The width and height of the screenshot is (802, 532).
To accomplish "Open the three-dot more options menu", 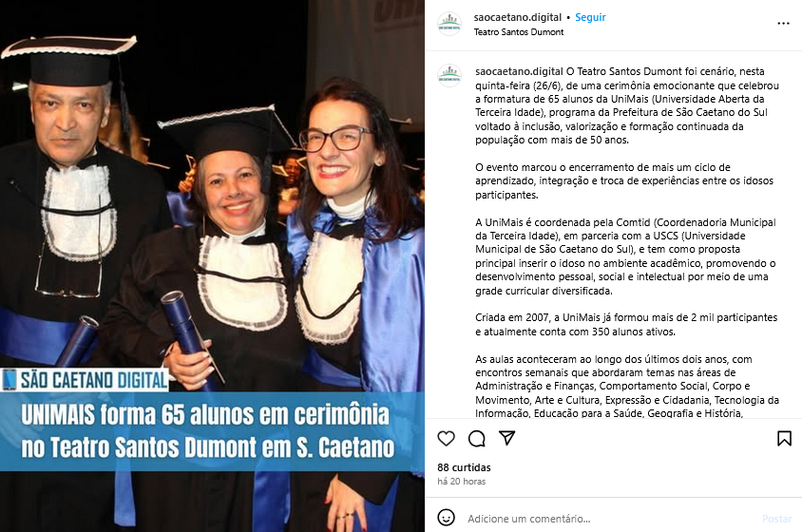I will tap(783, 24).
